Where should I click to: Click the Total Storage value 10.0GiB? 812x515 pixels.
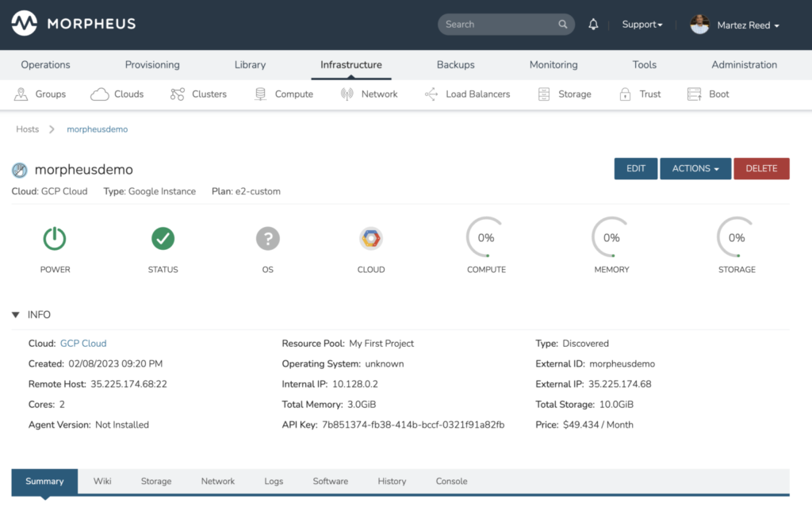point(616,405)
